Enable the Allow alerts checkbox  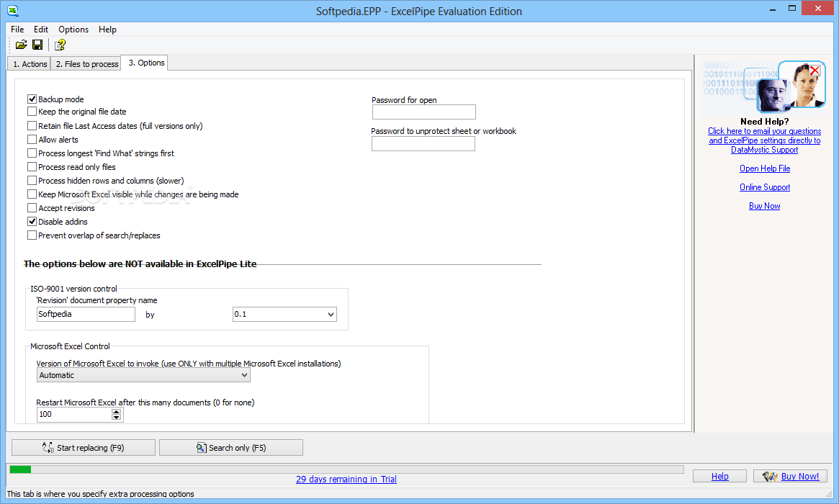click(x=32, y=140)
